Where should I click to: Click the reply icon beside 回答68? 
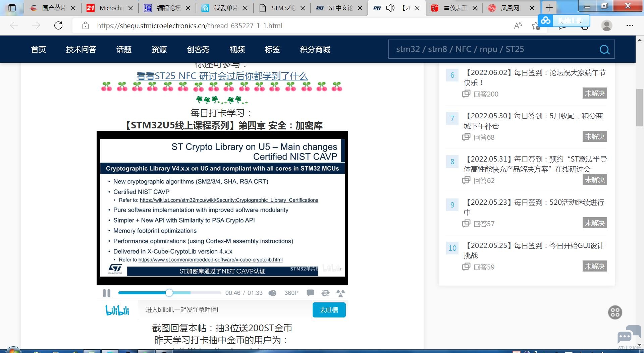(466, 137)
